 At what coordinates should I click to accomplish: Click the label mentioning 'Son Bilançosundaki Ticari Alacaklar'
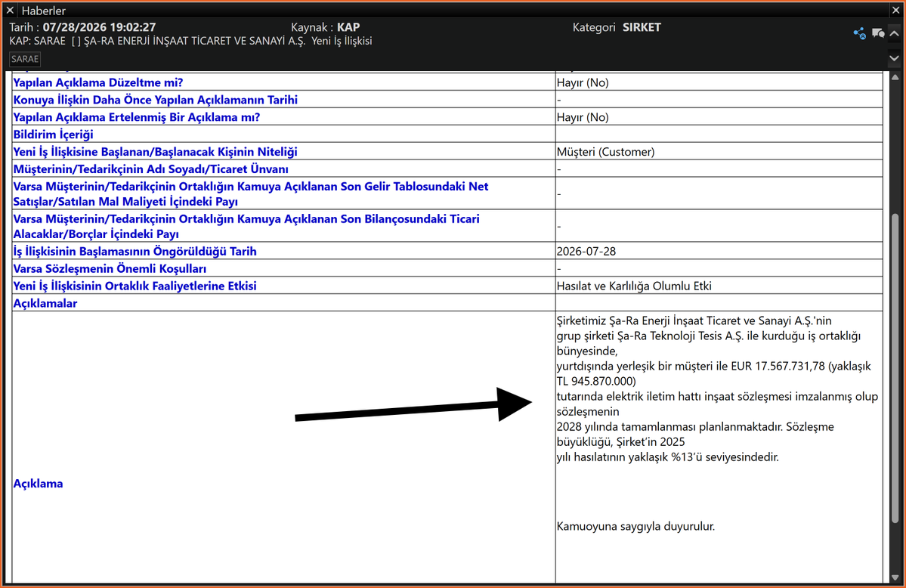246,226
